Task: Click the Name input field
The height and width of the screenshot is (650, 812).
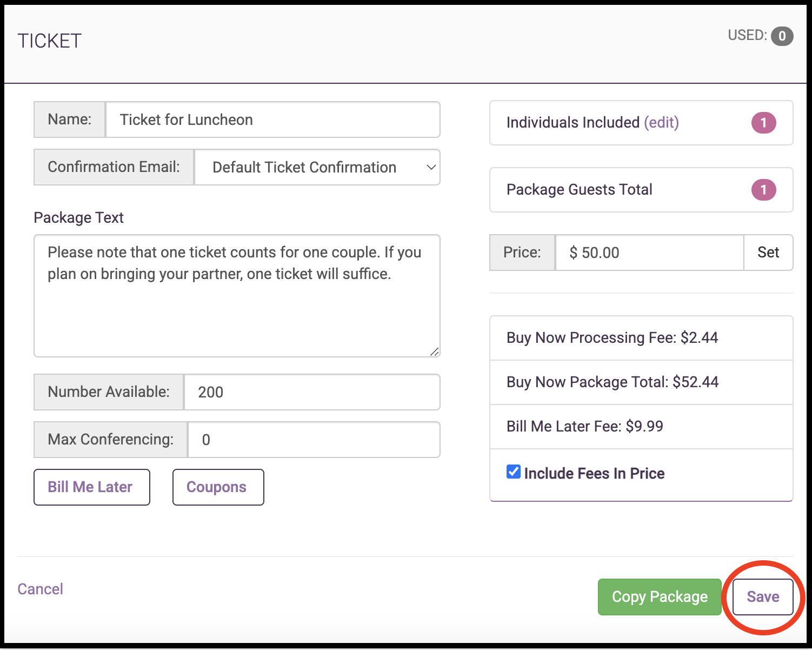Action: coord(272,120)
